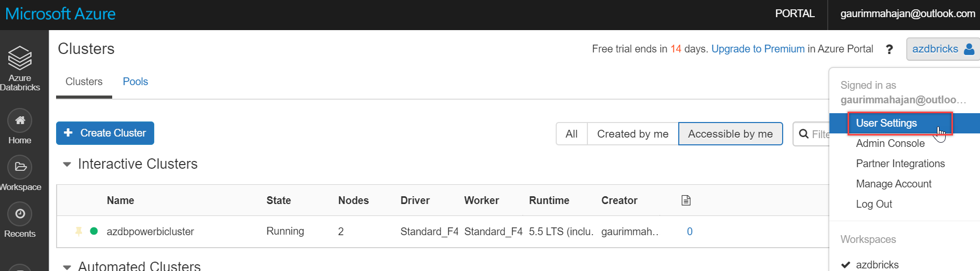
Task: Choose User Settings from the menu
Action: coord(887,124)
